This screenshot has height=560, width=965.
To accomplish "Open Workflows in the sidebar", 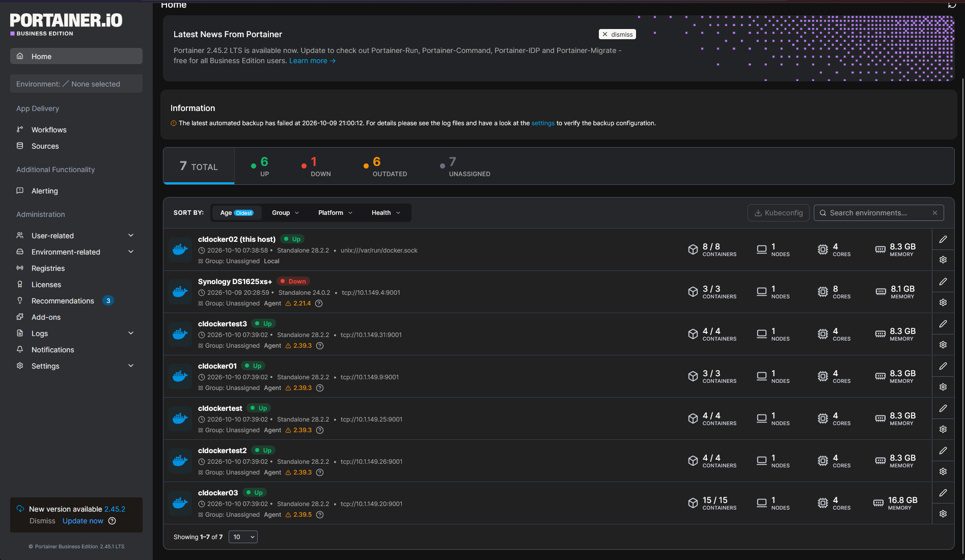I will 49,130.
